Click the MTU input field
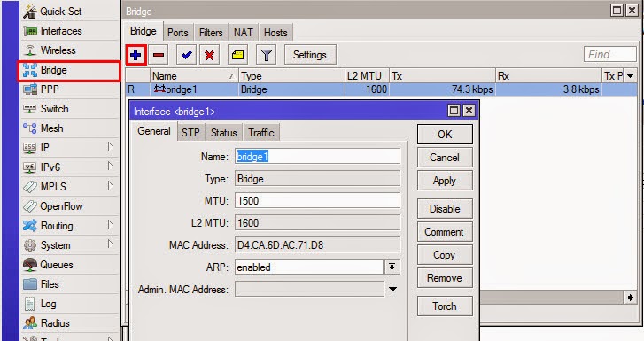Viewport: 644px width, 341px height. pos(317,200)
